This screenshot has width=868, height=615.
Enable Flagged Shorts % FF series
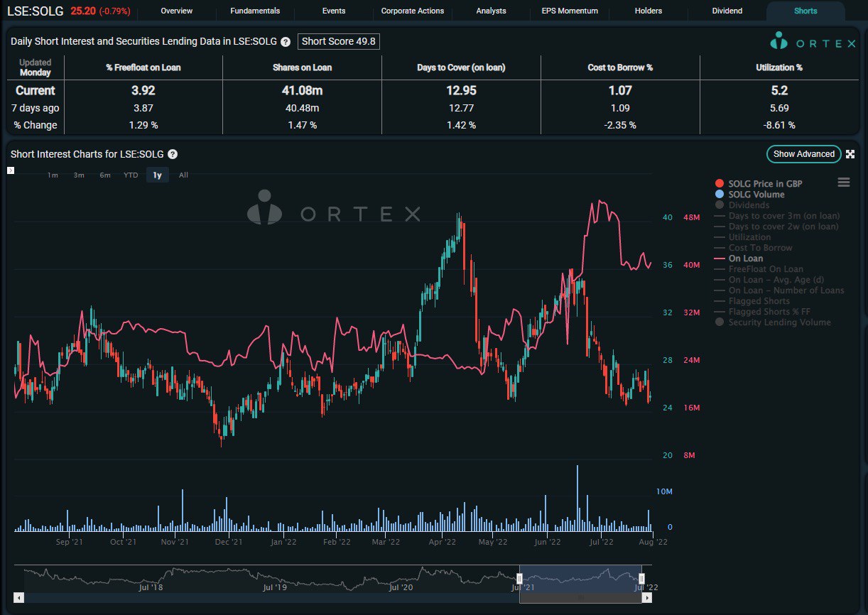coord(762,312)
